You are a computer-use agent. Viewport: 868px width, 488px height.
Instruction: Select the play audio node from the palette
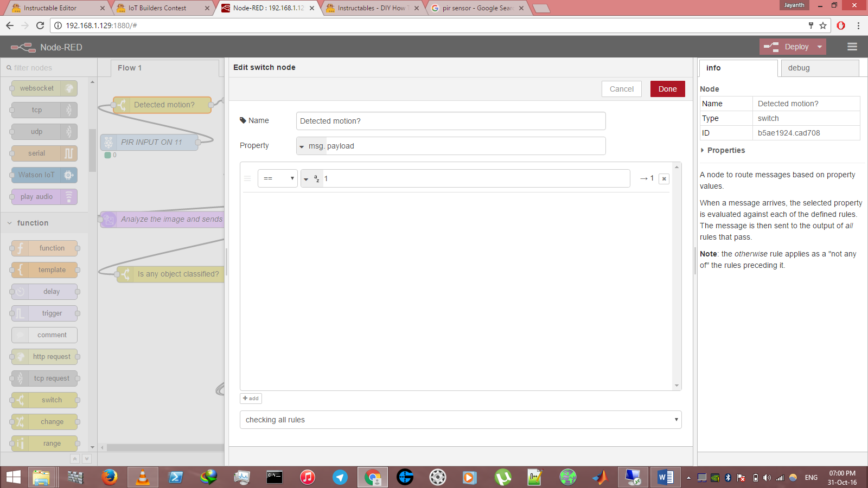coord(43,196)
